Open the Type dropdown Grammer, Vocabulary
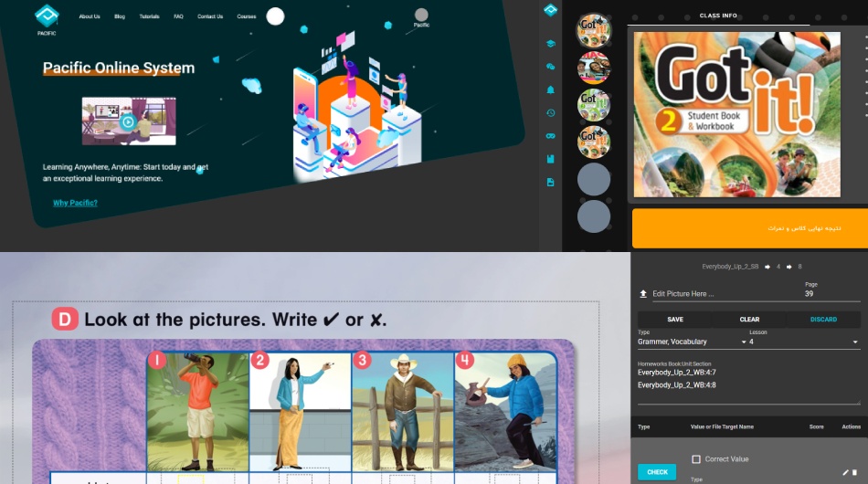Screen dimensions: 868x484 (x=692, y=342)
